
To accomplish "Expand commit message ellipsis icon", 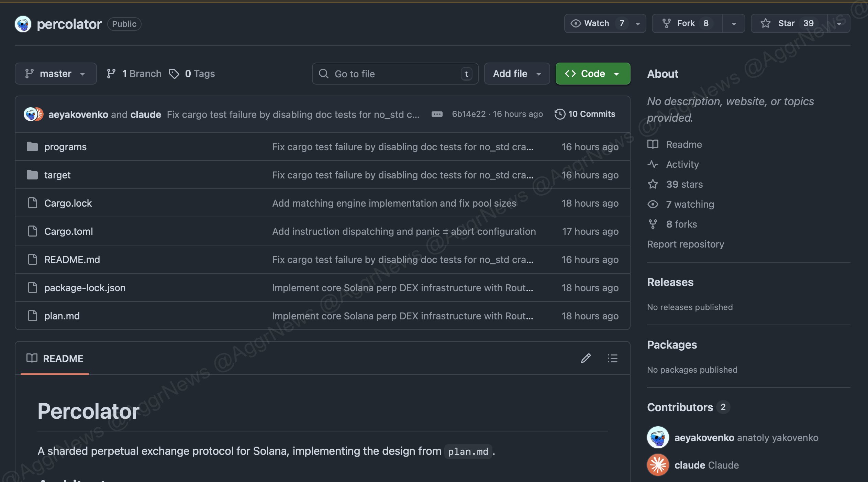I will pyautogui.click(x=437, y=114).
